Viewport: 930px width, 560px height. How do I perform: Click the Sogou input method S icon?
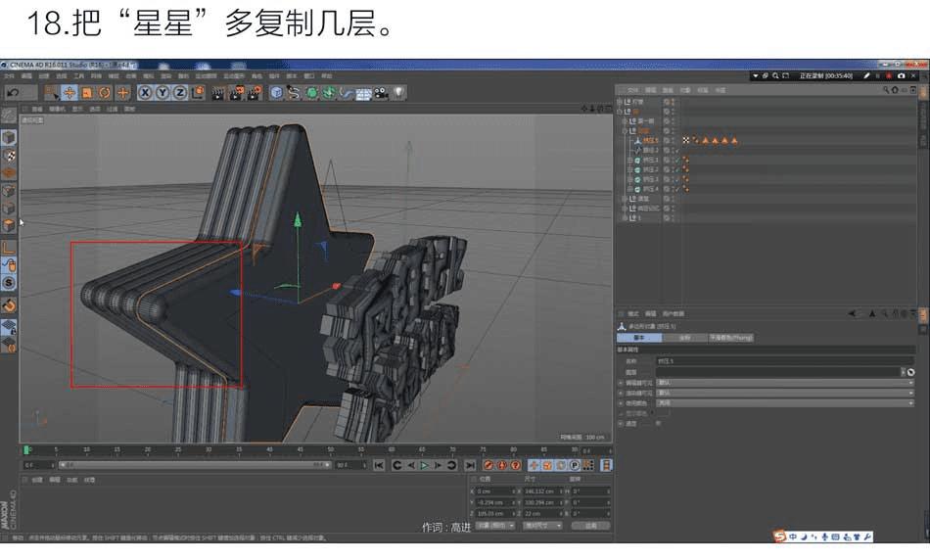pos(779,537)
